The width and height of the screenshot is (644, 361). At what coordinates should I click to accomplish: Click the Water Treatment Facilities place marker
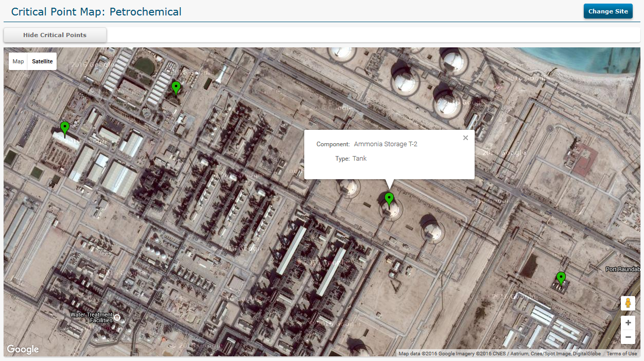point(117,317)
